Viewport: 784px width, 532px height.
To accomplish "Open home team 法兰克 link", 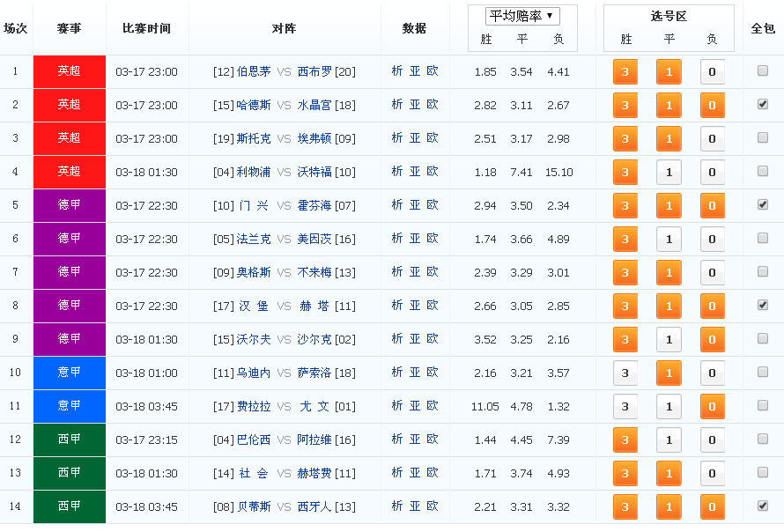I will tap(254, 239).
